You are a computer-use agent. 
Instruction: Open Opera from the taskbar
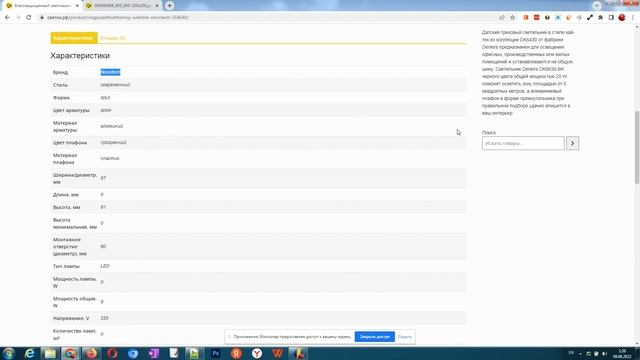[112, 353]
